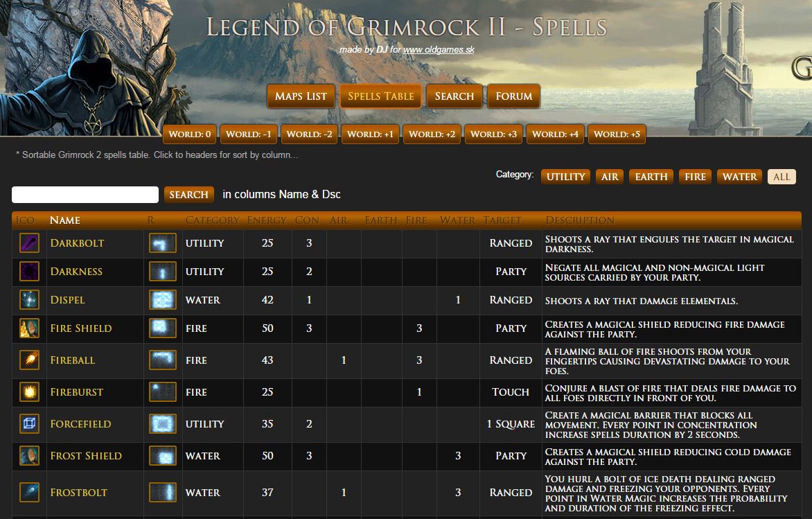Click the Dispel spell icon

coord(30,300)
